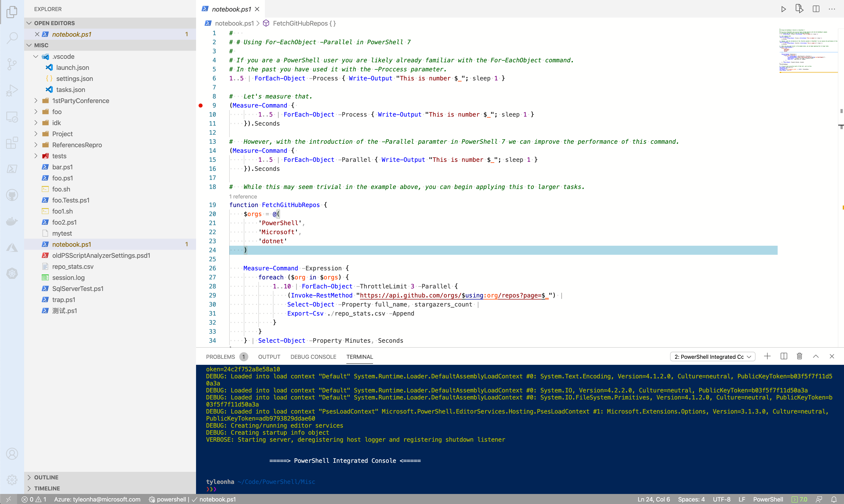Toggle the breakpoint on line 9

click(200, 105)
